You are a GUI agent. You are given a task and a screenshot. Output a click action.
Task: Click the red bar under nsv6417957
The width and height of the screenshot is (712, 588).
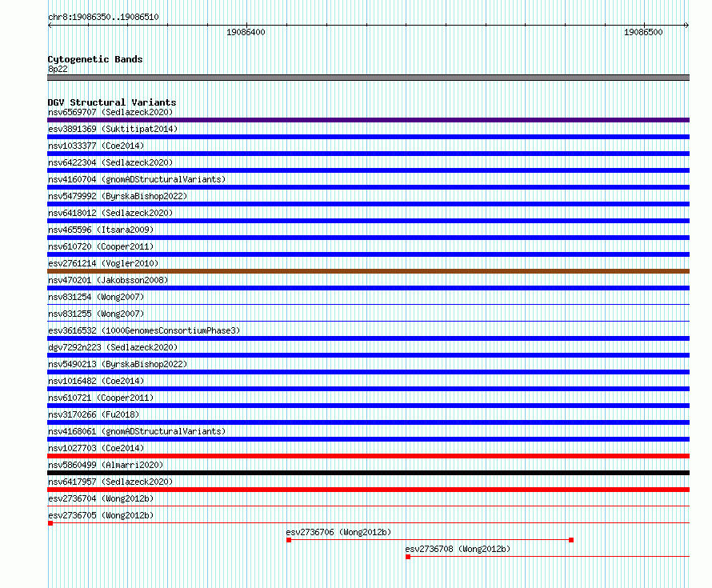pyautogui.click(x=368, y=490)
